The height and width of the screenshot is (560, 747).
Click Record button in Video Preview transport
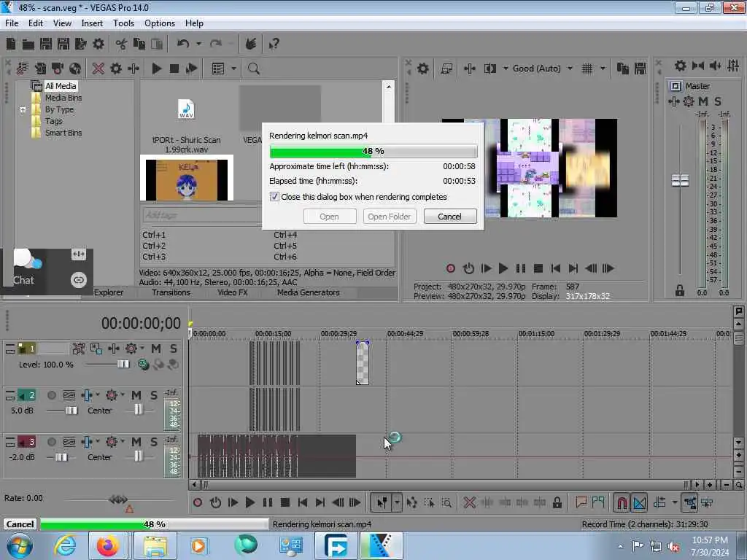pos(451,268)
